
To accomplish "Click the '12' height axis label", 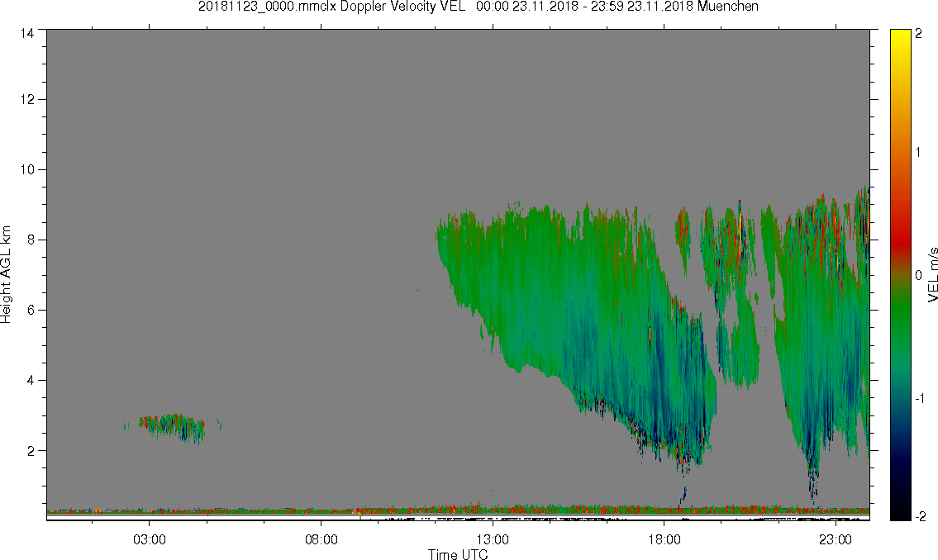I will point(27,99).
